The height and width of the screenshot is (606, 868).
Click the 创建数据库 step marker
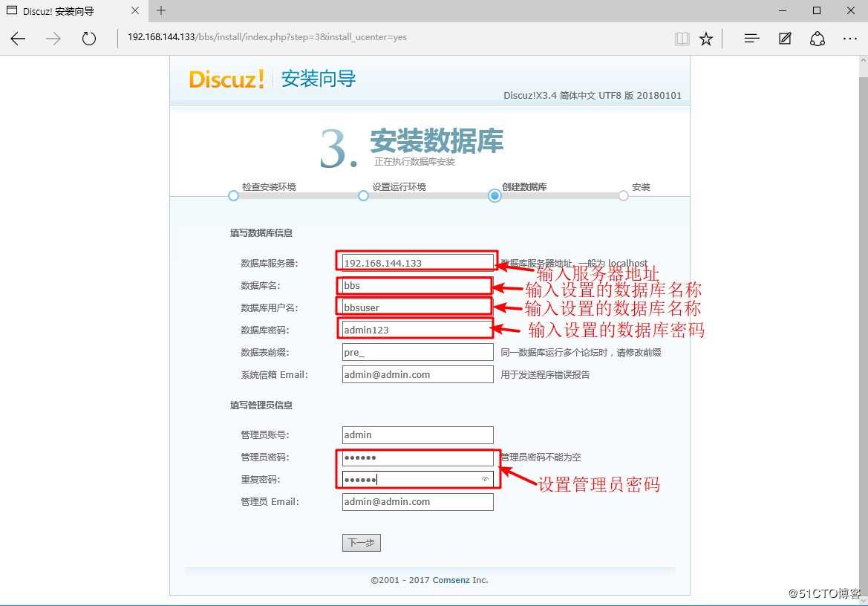click(x=495, y=196)
